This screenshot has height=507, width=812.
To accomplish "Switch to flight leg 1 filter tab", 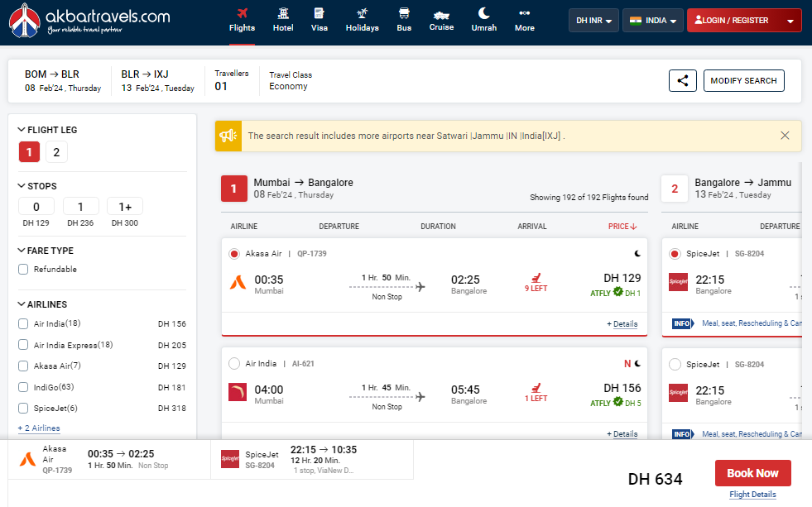I will pyautogui.click(x=30, y=152).
